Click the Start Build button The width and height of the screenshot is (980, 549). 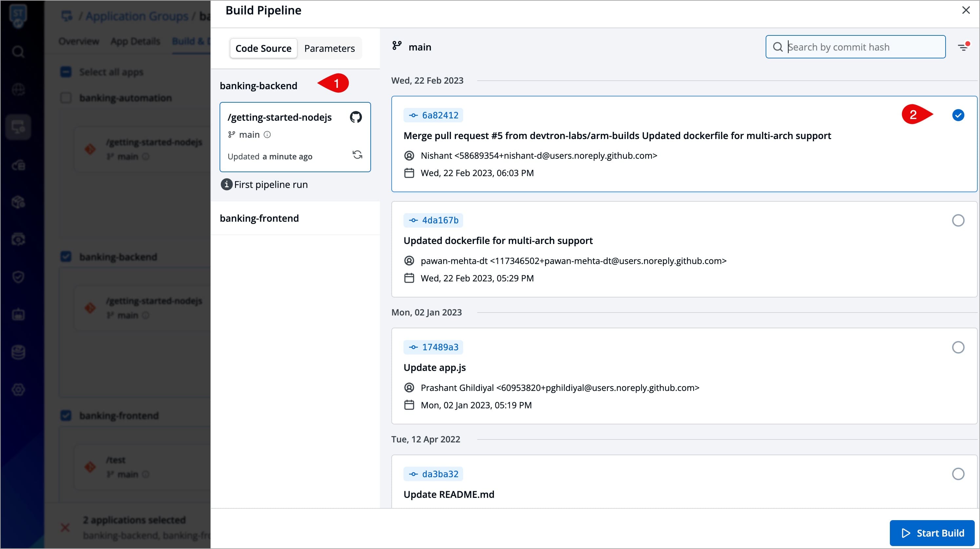(932, 533)
